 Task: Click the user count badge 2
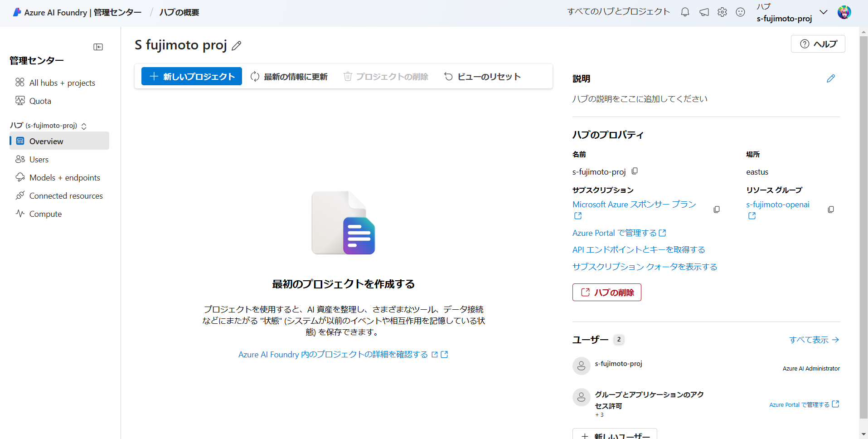pos(619,340)
